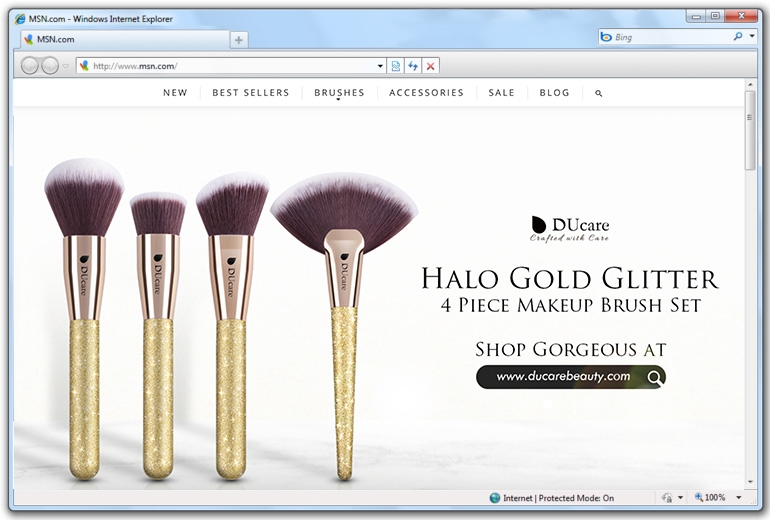Click the www.ducarebeauty.com search pill
Image resolution: width=770 pixels, height=520 pixels.
coord(571,377)
